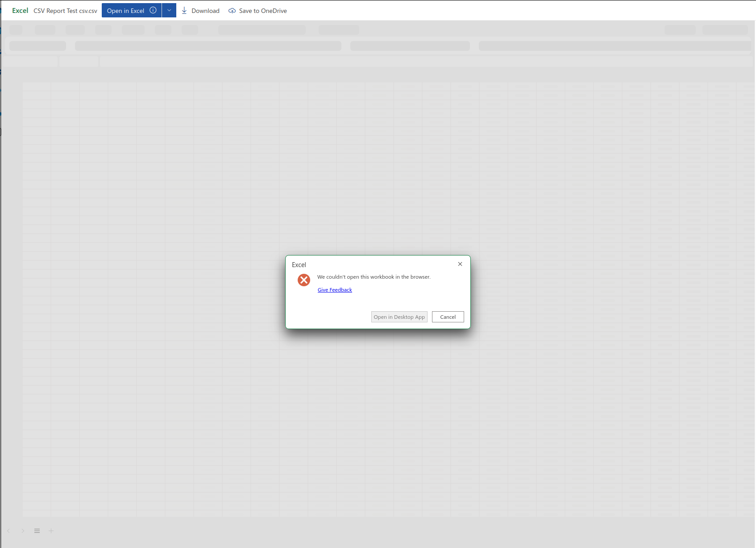
Task: Click the Save to OneDrive text label
Action: pos(263,11)
